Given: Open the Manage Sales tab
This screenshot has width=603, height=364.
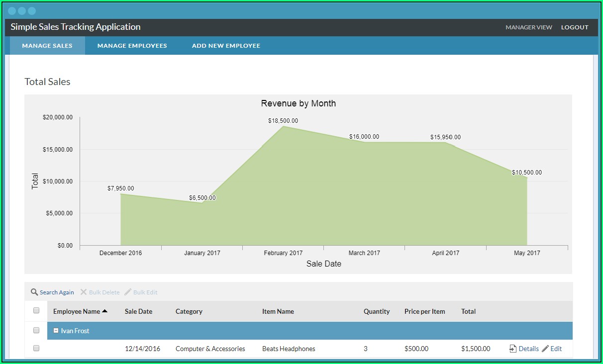Looking at the screenshot, I should [x=47, y=46].
